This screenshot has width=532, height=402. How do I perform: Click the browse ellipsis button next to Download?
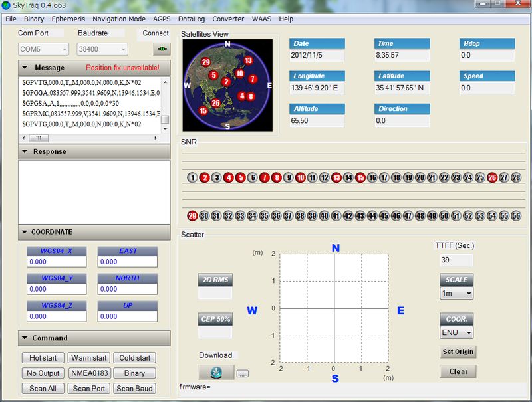[242, 373]
